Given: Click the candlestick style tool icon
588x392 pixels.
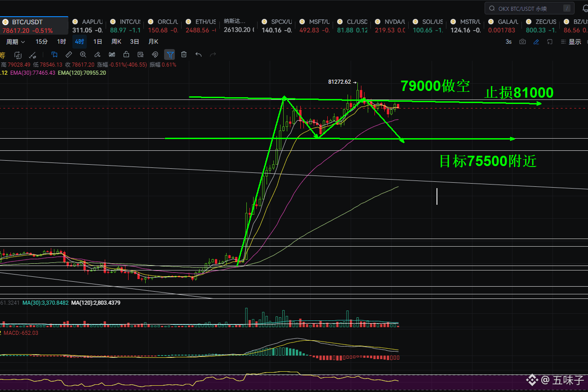Looking at the screenshot, I should coord(112,55).
